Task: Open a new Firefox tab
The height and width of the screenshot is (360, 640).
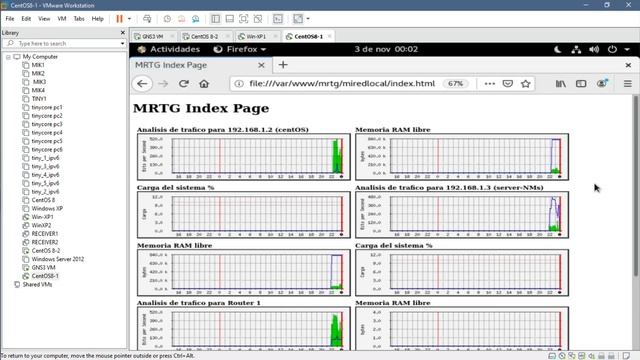Action: (283, 65)
